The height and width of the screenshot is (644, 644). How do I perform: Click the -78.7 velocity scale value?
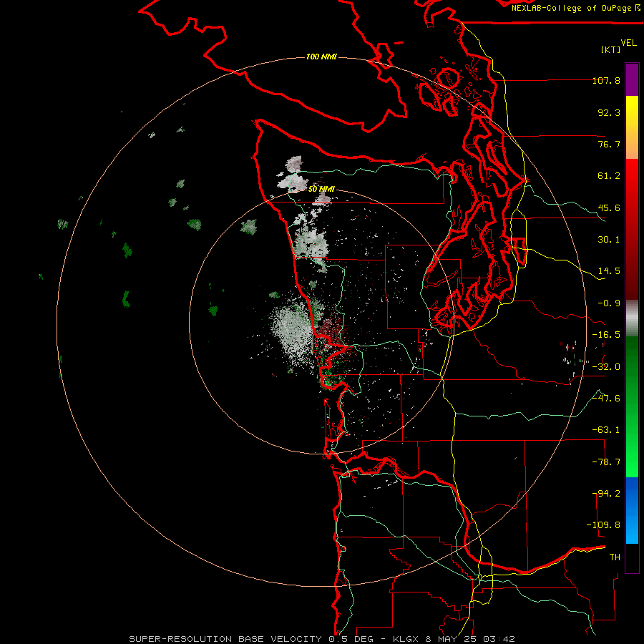pos(606,462)
